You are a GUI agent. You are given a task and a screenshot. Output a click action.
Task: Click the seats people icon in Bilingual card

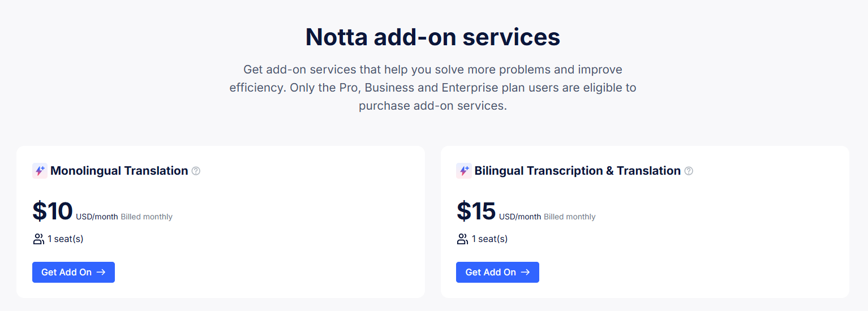[x=462, y=239]
